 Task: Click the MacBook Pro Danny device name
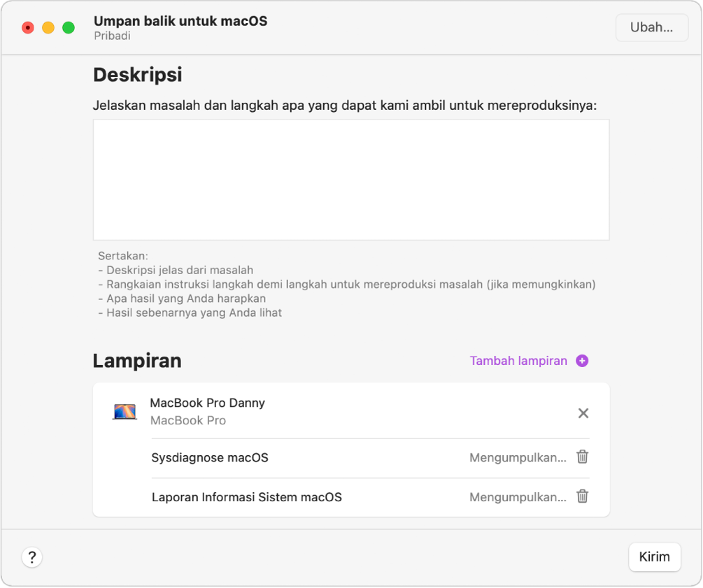point(207,403)
